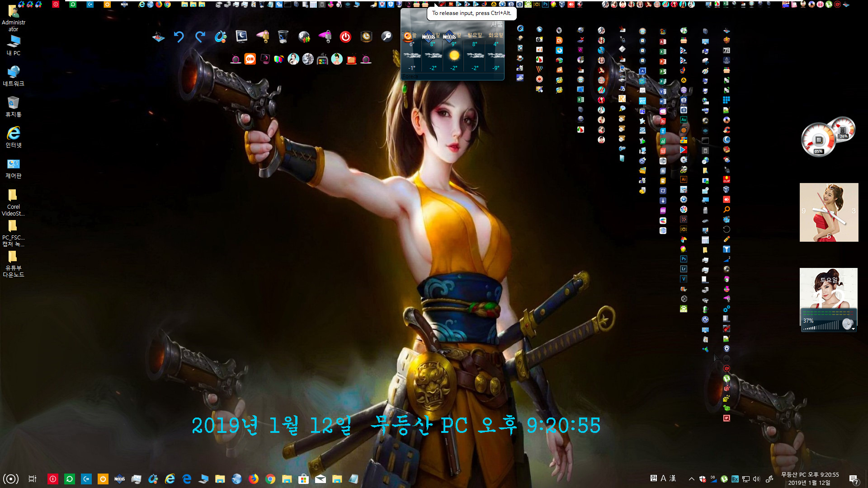Image resolution: width=868 pixels, height=488 pixels.
Task: Open the 유튜브 다운로드 folder
Action: click(x=14, y=264)
